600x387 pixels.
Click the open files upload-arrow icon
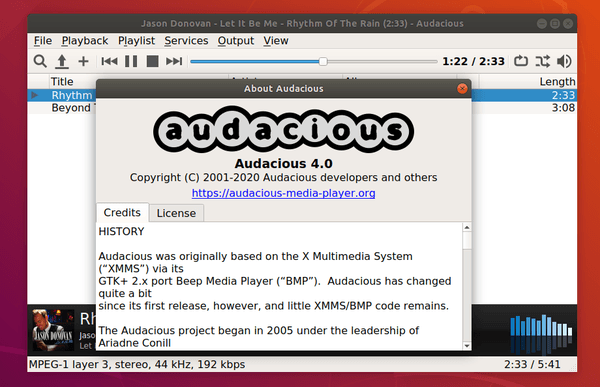(x=62, y=62)
